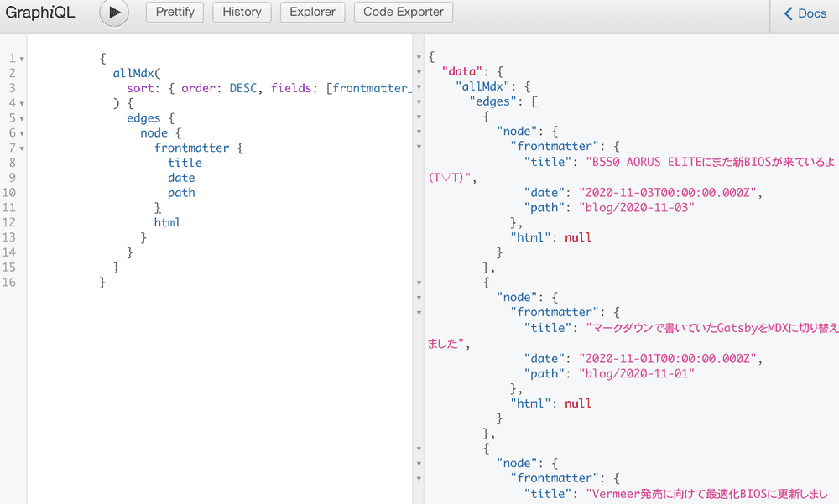Click the "blog/2020-11-03" path value

coord(637,208)
